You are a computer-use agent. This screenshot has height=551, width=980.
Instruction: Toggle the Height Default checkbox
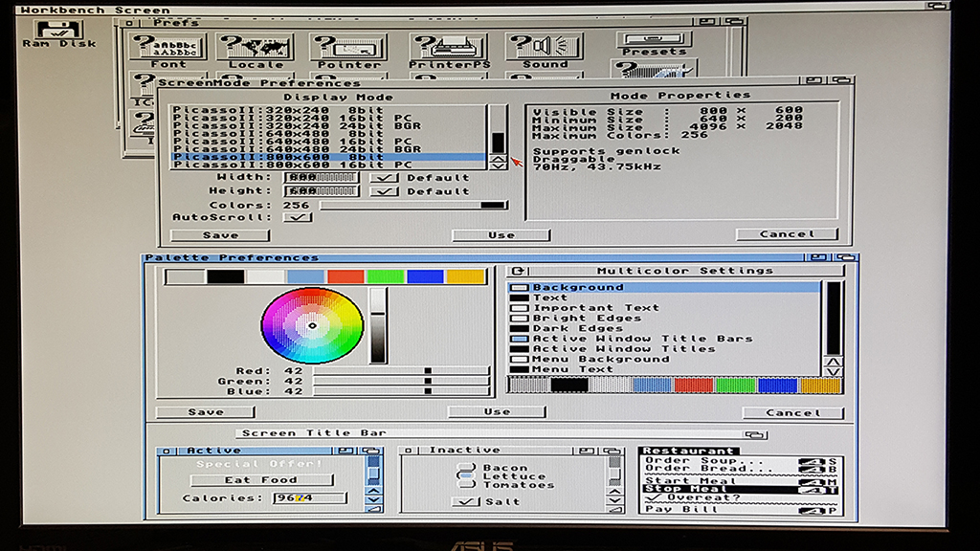point(384,191)
